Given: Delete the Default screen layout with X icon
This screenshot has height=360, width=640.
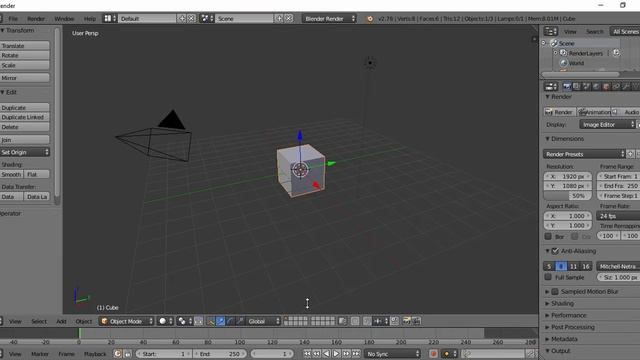Looking at the screenshot, I should tap(191, 19).
